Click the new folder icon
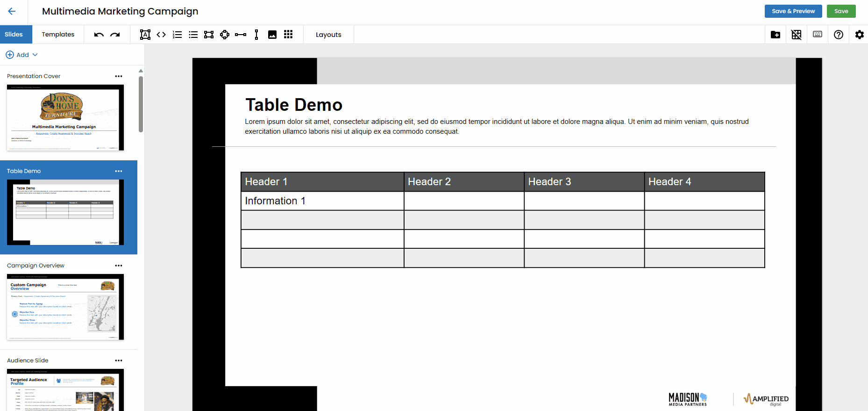The width and height of the screenshot is (868, 411). (776, 35)
